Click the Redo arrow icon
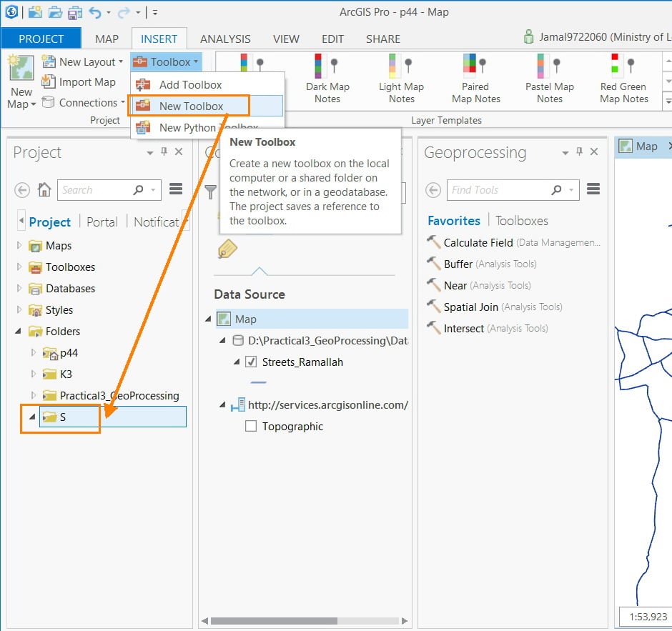This screenshot has height=631, width=672. [x=124, y=13]
